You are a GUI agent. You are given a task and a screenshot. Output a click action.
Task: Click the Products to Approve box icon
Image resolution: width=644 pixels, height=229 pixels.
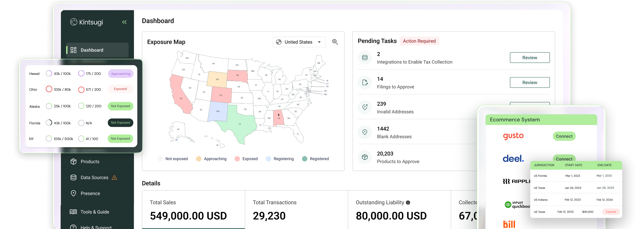click(x=365, y=157)
